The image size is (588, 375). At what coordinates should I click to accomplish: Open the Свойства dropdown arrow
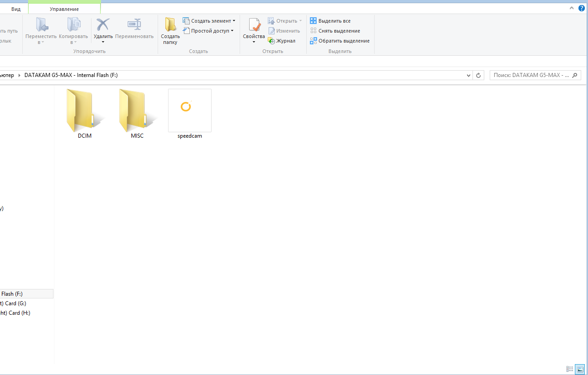[254, 42]
